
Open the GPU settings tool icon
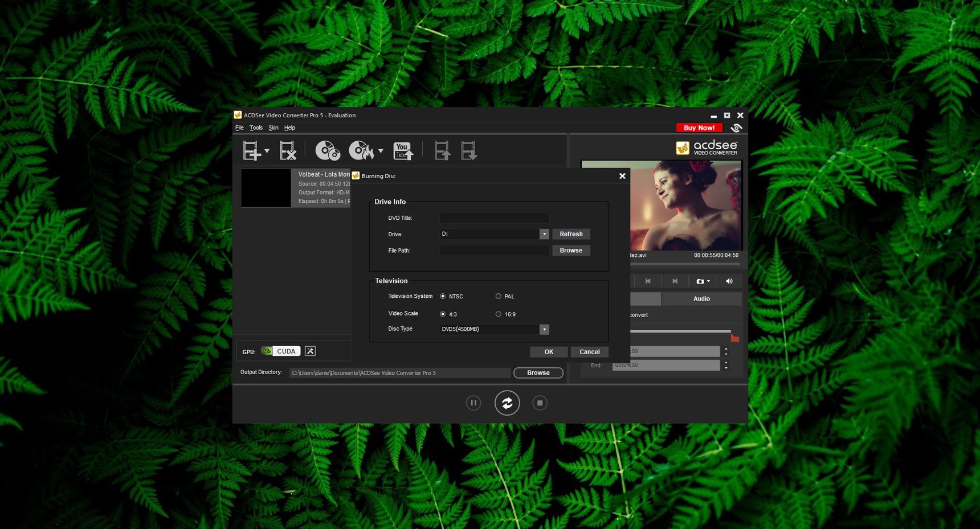310,351
